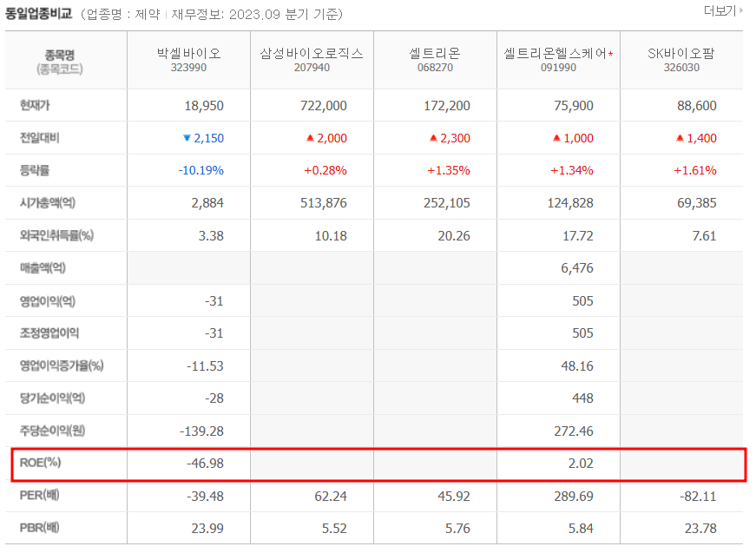756x553 pixels.
Task: Click the PER(배) row label
Action: (x=39, y=495)
